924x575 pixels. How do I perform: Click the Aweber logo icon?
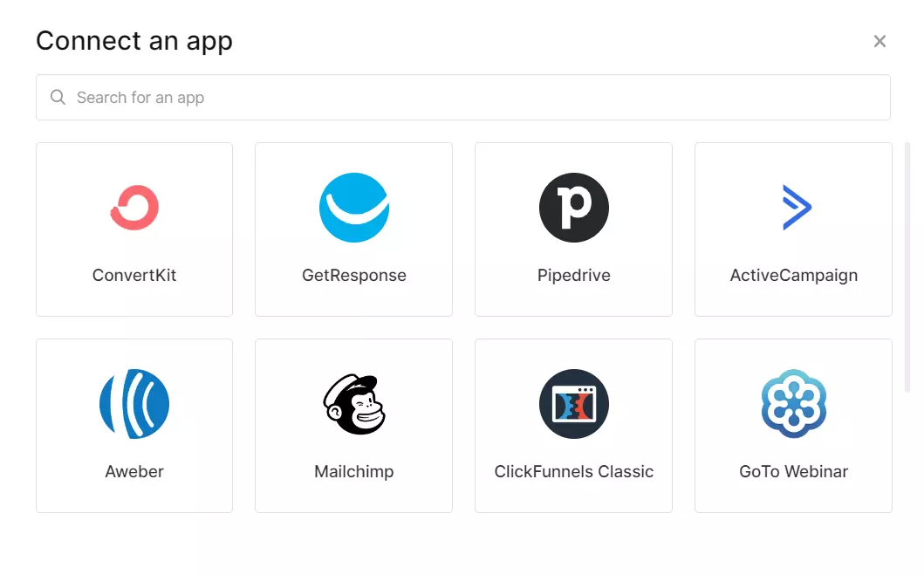pos(134,403)
